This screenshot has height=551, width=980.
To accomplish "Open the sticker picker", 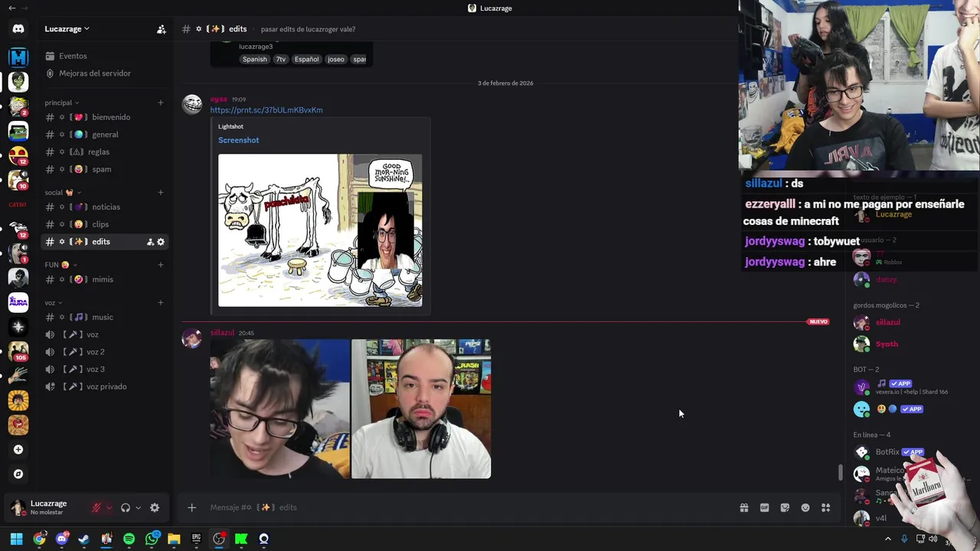I will [x=785, y=507].
